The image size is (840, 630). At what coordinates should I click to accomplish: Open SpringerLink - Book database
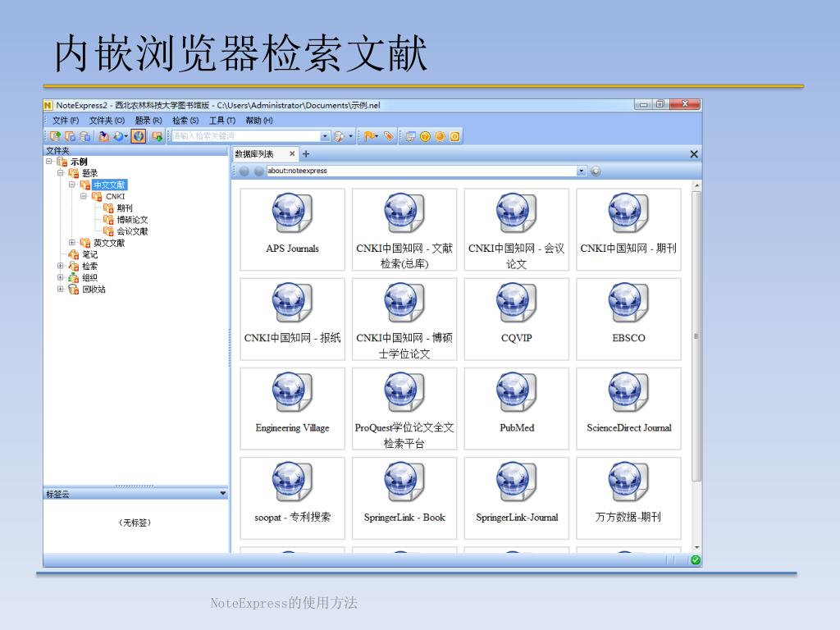point(404,498)
